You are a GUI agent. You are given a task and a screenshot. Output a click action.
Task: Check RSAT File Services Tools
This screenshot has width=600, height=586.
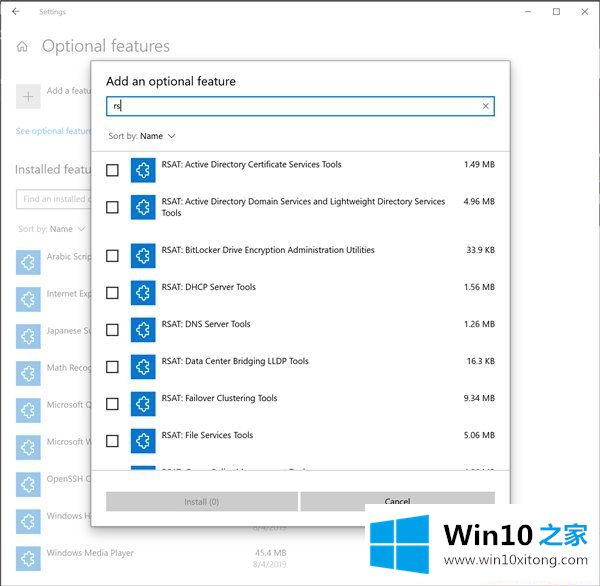[x=112, y=441]
